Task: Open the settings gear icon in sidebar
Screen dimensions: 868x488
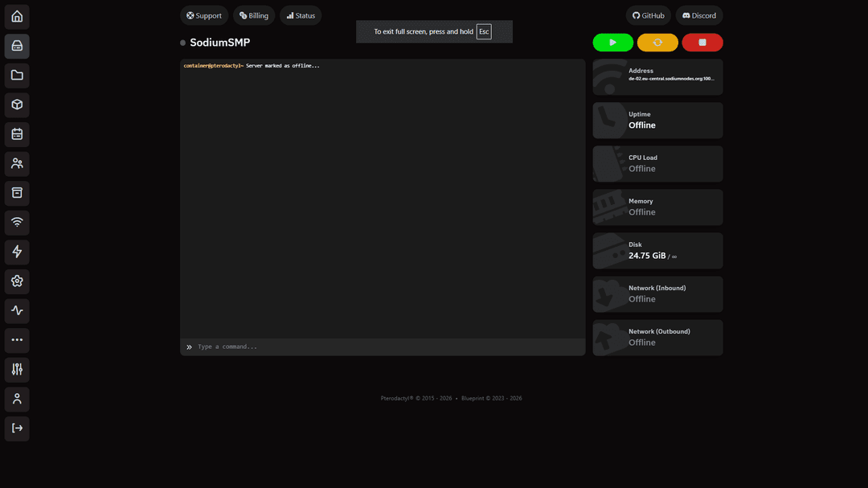Action: pyautogui.click(x=17, y=281)
